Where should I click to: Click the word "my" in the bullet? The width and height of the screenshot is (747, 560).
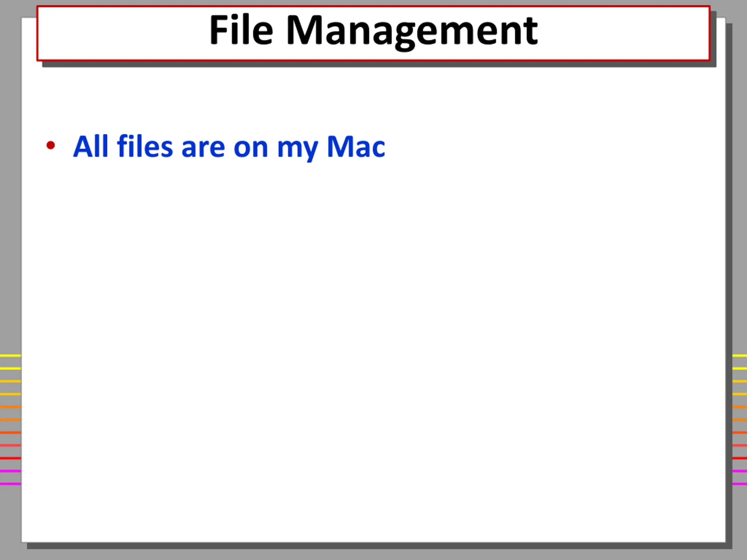coord(298,151)
